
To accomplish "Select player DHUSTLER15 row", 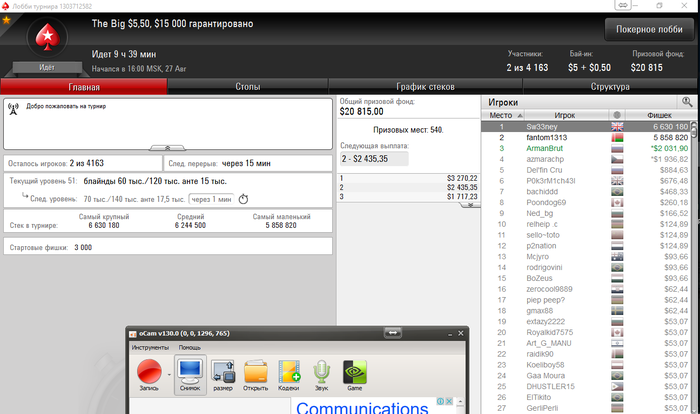I will [x=586, y=386].
